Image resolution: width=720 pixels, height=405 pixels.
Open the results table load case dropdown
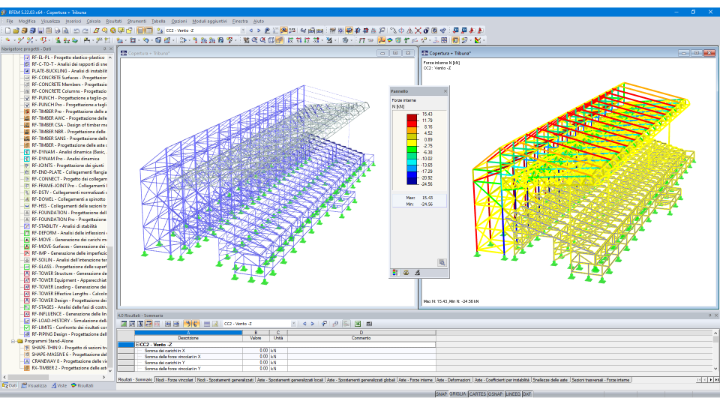pos(294,324)
